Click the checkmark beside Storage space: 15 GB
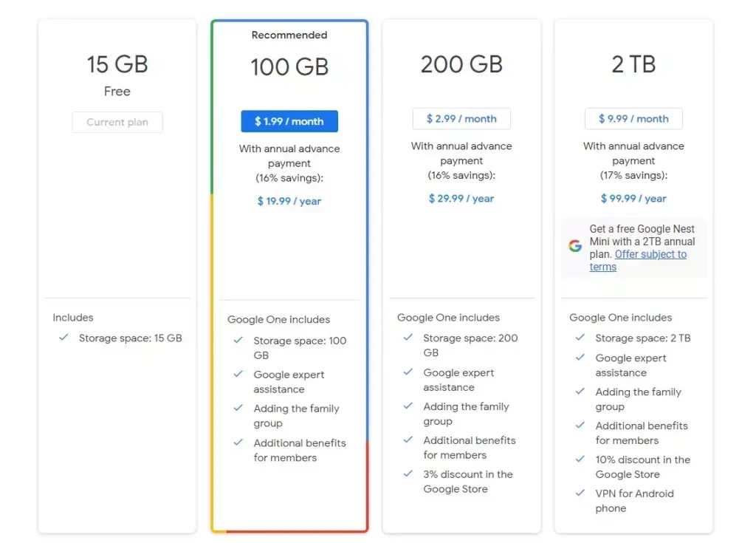Viewport: 756px width, 543px height. tap(63, 338)
